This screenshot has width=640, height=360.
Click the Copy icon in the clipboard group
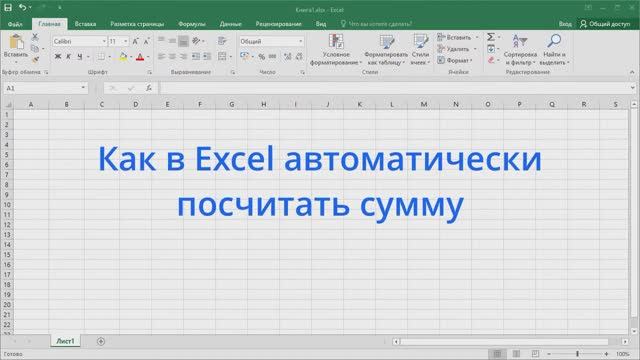coord(35,49)
